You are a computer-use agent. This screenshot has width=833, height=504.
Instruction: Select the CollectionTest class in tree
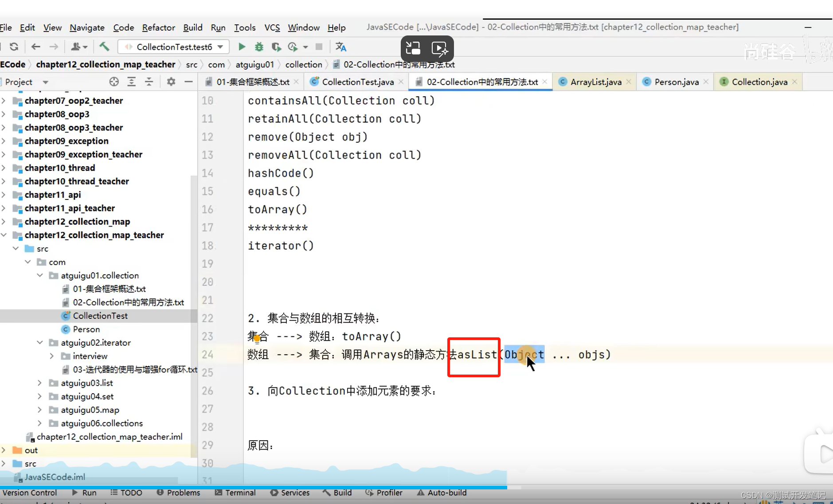pyautogui.click(x=100, y=316)
